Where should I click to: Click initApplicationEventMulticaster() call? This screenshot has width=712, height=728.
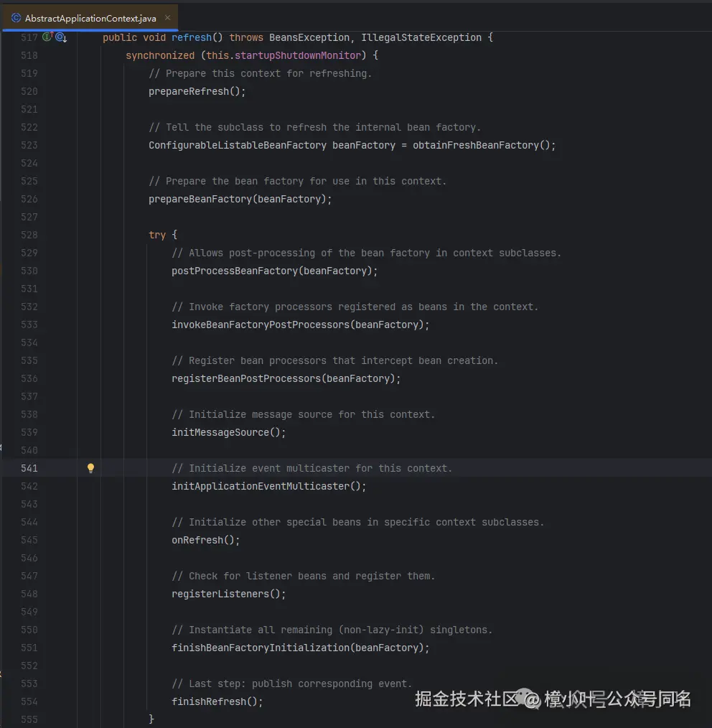click(268, 487)
